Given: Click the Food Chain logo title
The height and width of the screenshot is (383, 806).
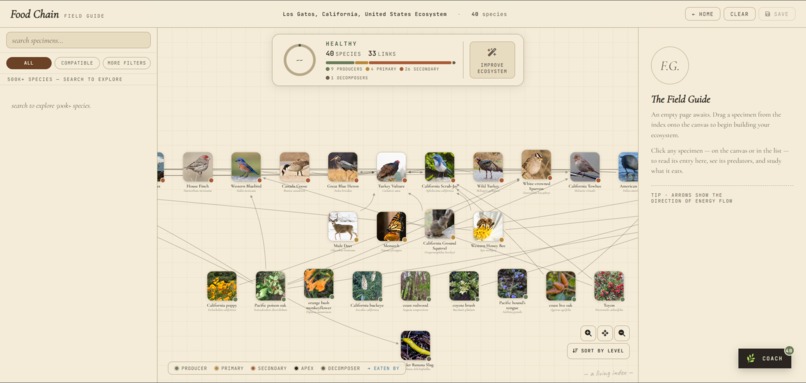Looking at the screenshot, I should pos(34,14).
